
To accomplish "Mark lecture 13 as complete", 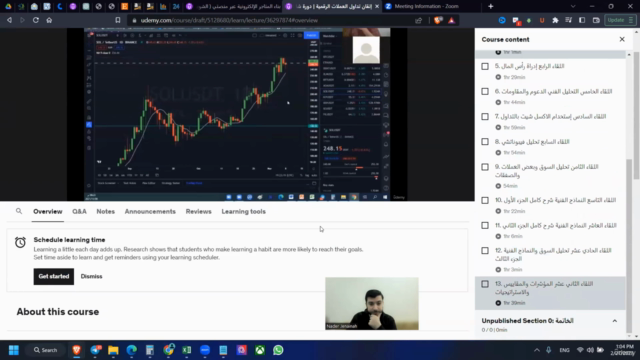I will 485,284.
